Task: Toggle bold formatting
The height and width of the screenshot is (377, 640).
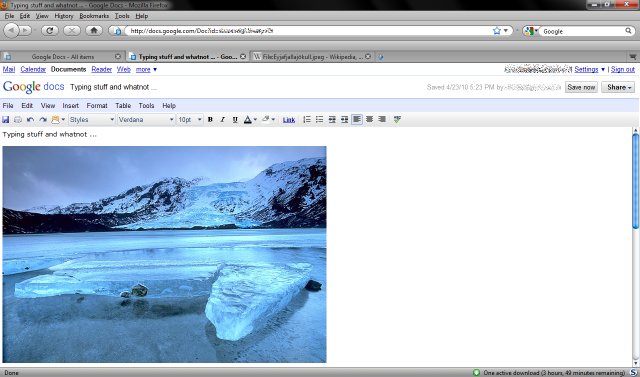Action: click(x=210, y=120)
